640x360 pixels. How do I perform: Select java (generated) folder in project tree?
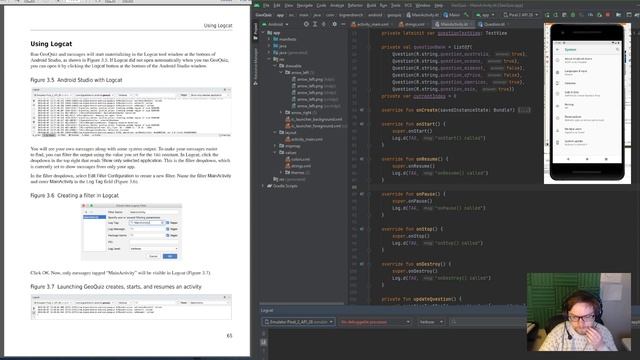tap(290, 53)
